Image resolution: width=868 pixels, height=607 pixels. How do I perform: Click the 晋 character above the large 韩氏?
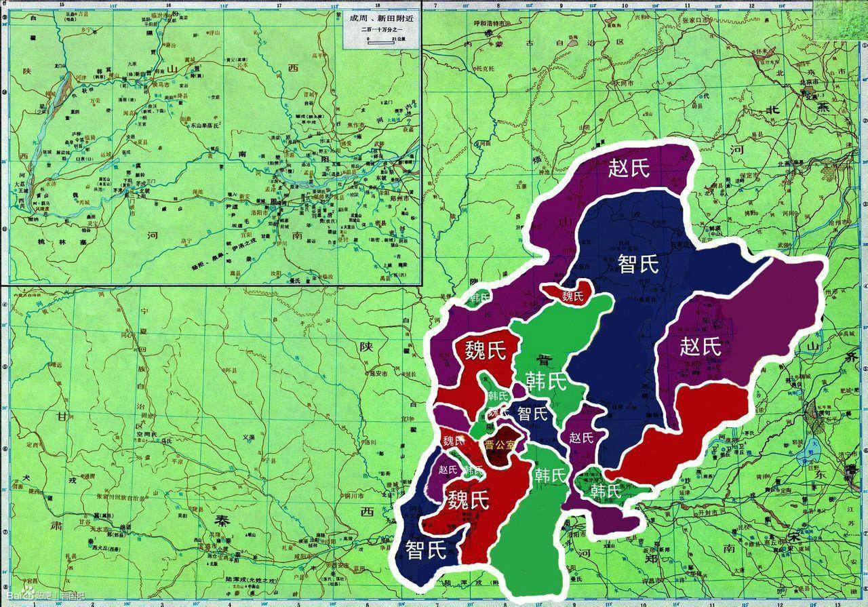543,359
